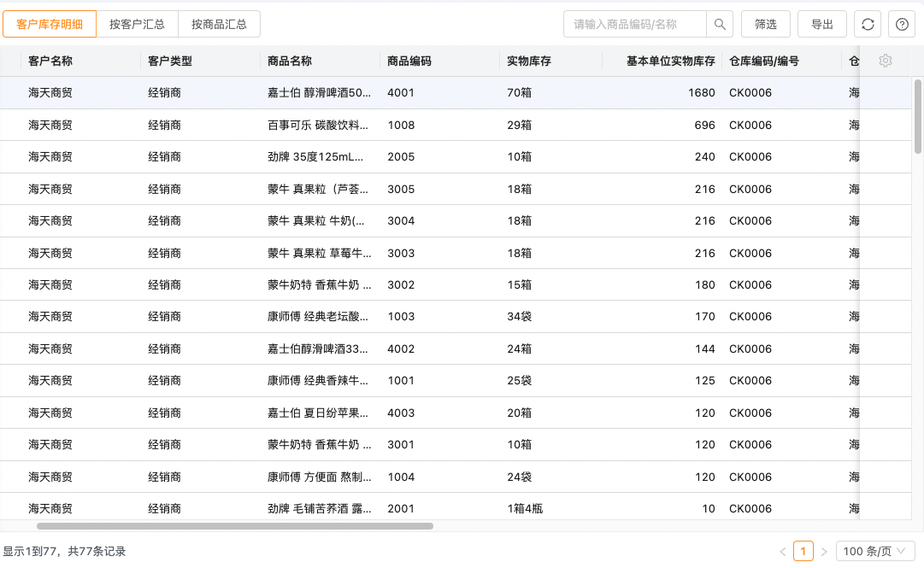Select product cell 康师傅 经典香辣牛...
924x568 pixels.
[318, 380]
